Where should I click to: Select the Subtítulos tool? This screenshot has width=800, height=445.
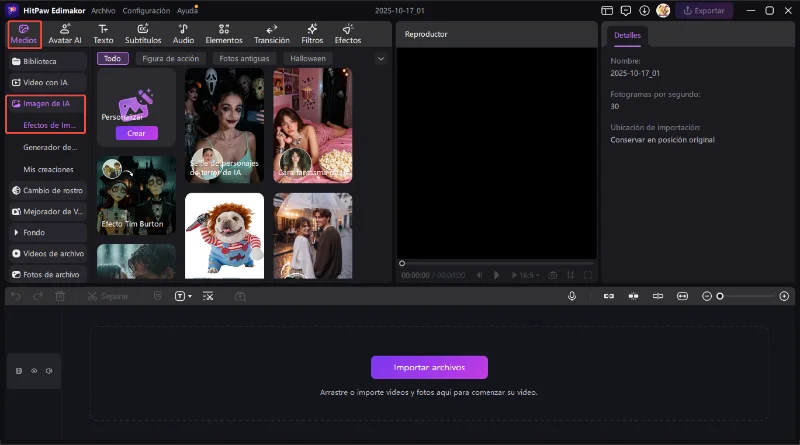coord(143,33)
